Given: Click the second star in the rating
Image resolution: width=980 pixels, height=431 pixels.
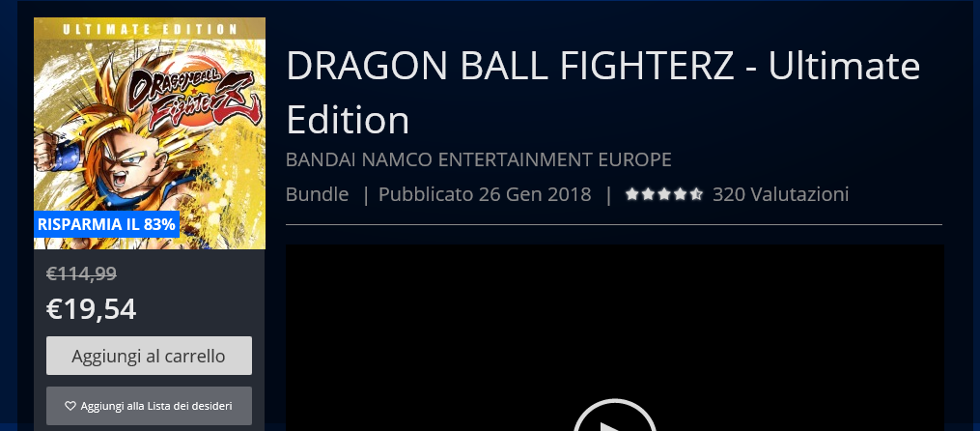Looking at the screenshot, I should (648, 194).
